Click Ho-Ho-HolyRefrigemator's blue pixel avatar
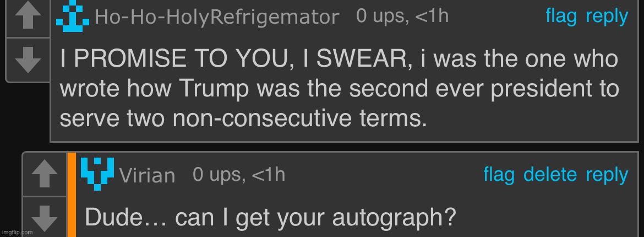Image resolution: width=644 pixels, height=237 pixels. coord(73,18)
